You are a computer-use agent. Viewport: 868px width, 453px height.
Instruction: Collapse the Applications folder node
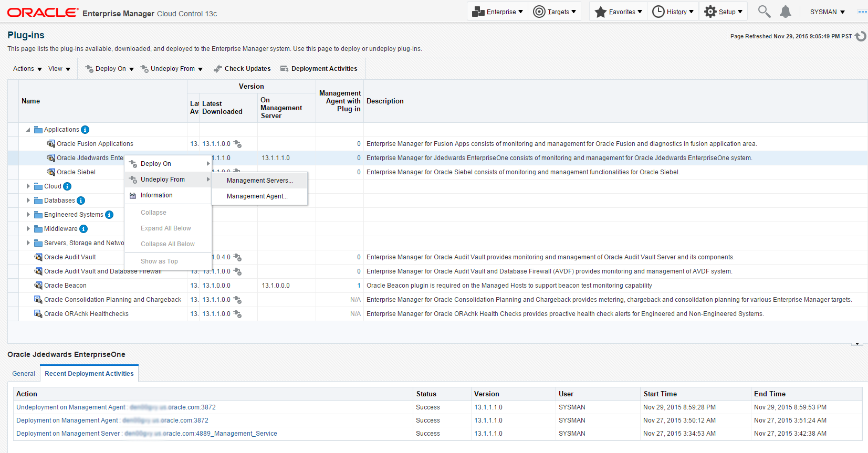point(28,130)
